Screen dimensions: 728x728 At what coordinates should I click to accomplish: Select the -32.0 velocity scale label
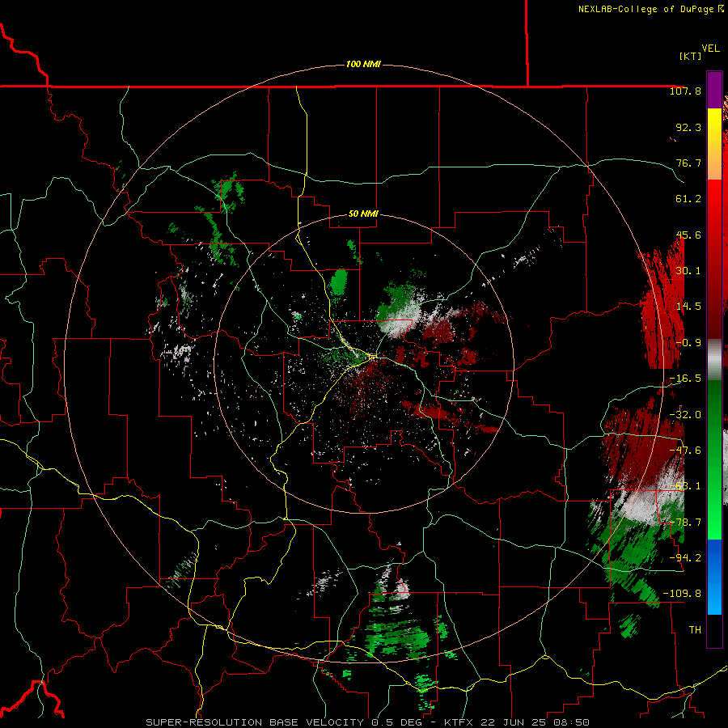pyautogui.click(x=685, y=415)
